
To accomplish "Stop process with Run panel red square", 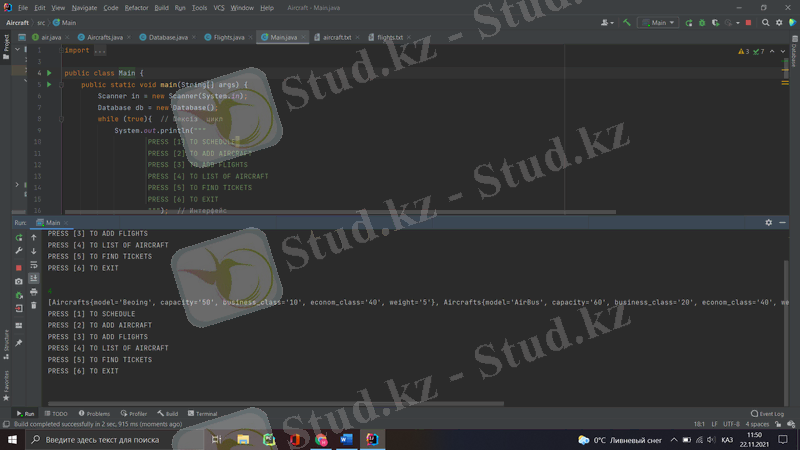I will pyautogui.click(x=19, y=268).
